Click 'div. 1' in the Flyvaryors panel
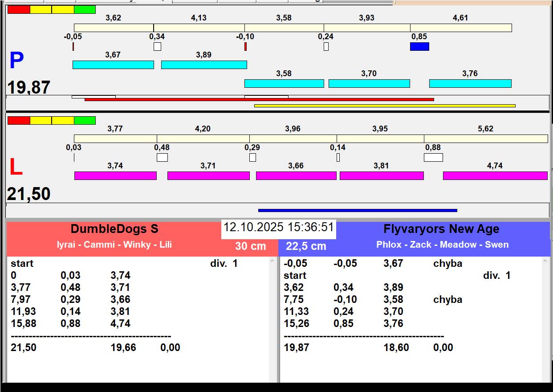This screenshot has height=392, width=553. click(x=497, y=275)
